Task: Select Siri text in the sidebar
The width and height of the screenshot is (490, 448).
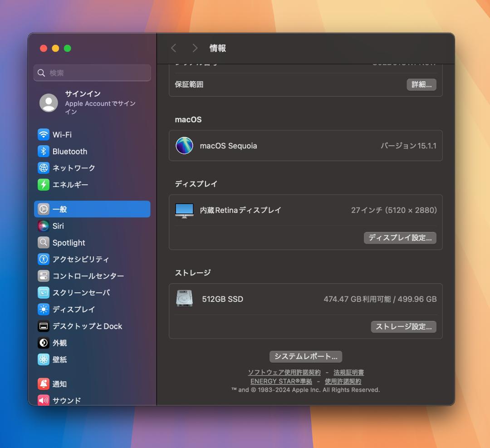Action: pos(58,226)
